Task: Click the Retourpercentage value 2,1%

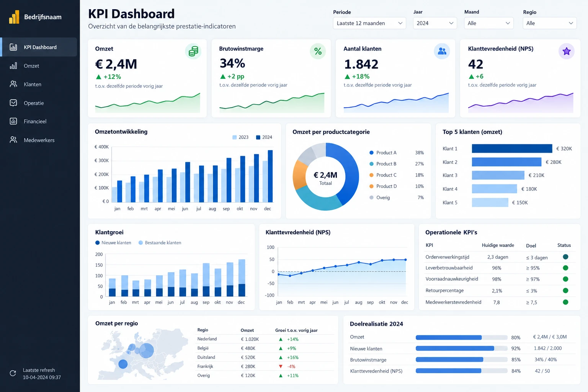Action: [x=497, y=291]
